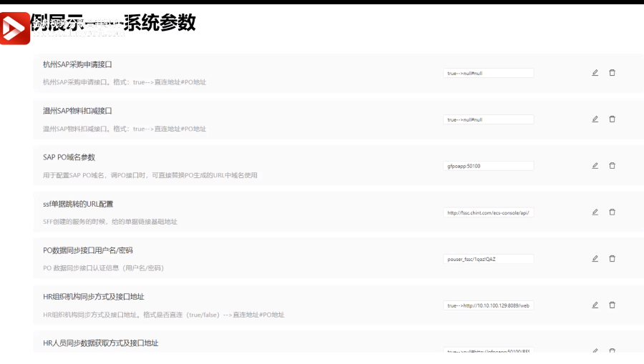Click the pouser_fssc credentials field

pyautogui.click(x=488, y=259)
